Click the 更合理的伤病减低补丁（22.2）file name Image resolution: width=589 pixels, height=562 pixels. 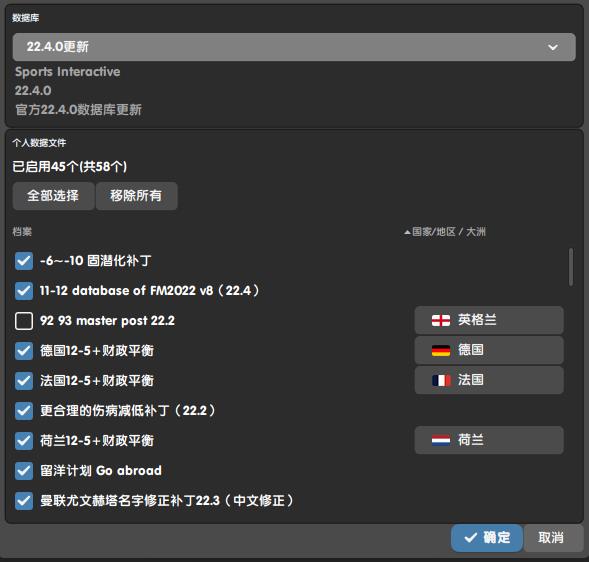point(128,411)
